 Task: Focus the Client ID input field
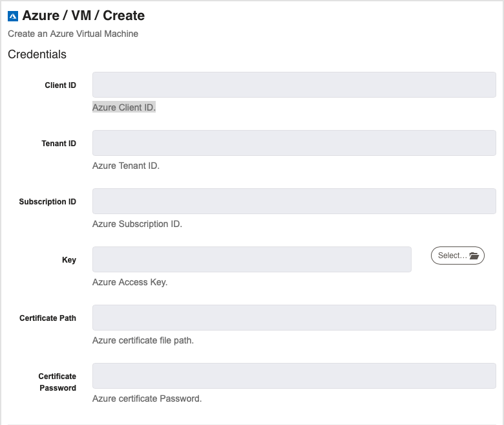pyautogui.click(x=294, y=85)
